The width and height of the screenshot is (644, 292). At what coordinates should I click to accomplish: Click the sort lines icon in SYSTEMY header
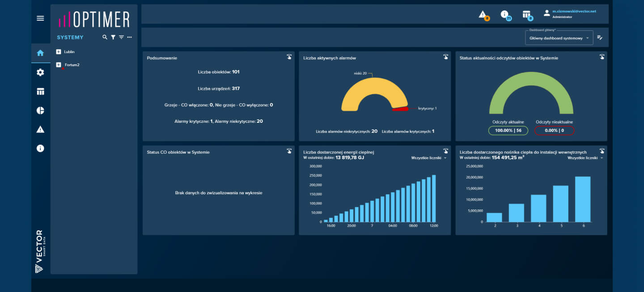(121, 38)
